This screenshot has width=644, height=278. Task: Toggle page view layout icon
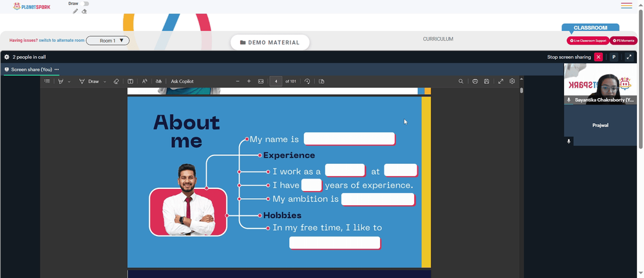130,81
